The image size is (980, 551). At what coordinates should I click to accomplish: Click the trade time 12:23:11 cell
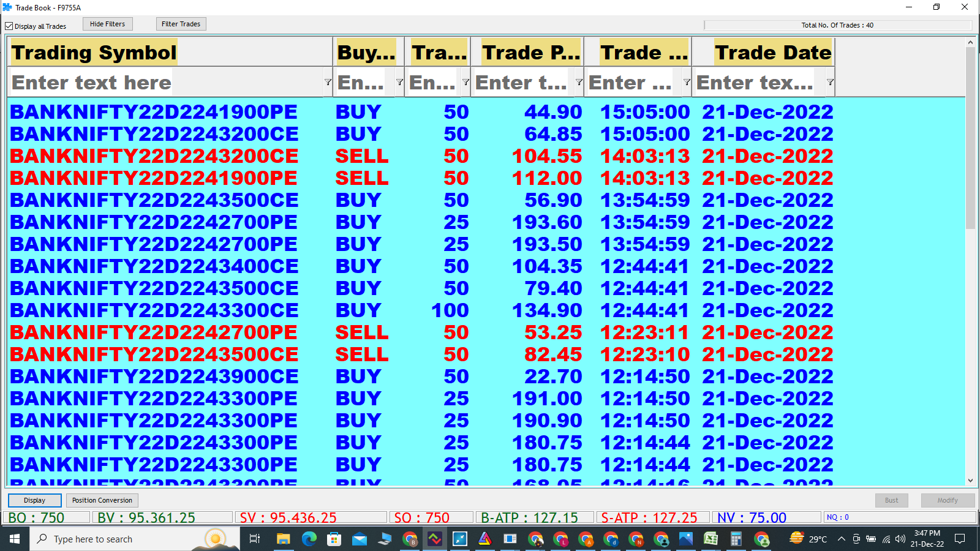pos(644,332)
